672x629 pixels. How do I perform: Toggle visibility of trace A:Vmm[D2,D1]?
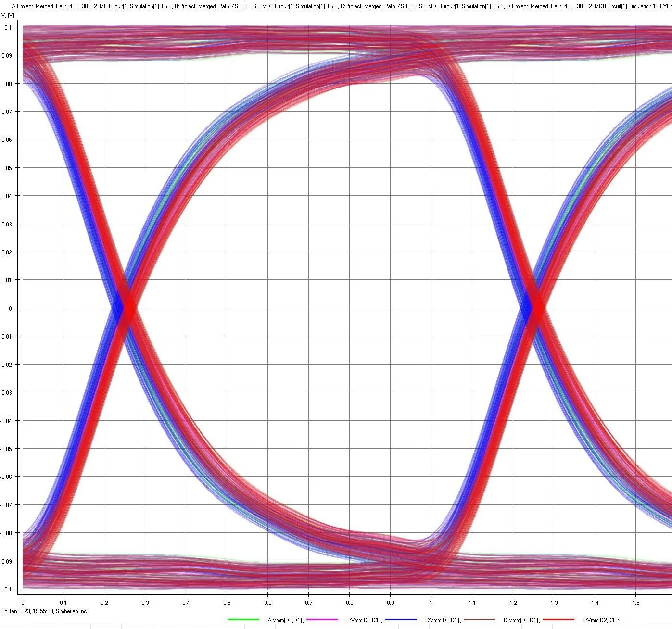pyautogui.click(x=286, y=619)
